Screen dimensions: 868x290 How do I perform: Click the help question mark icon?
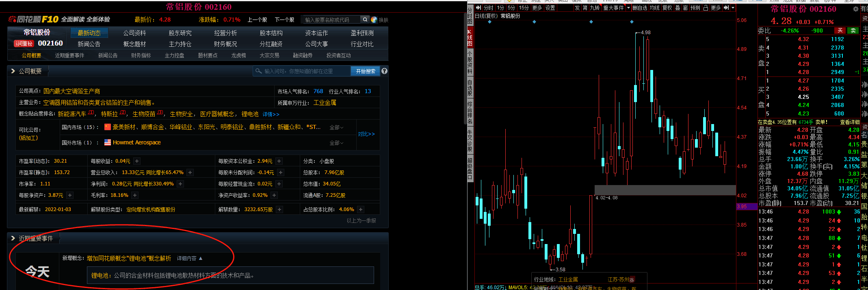coord(384,71)
